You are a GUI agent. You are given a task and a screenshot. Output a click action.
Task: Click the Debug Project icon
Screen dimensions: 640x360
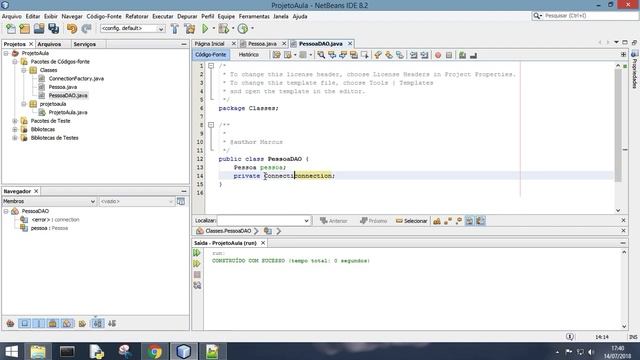223,29
